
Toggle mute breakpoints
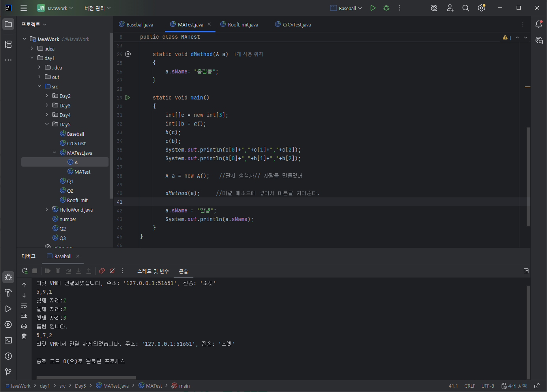(x=112, y=271)
